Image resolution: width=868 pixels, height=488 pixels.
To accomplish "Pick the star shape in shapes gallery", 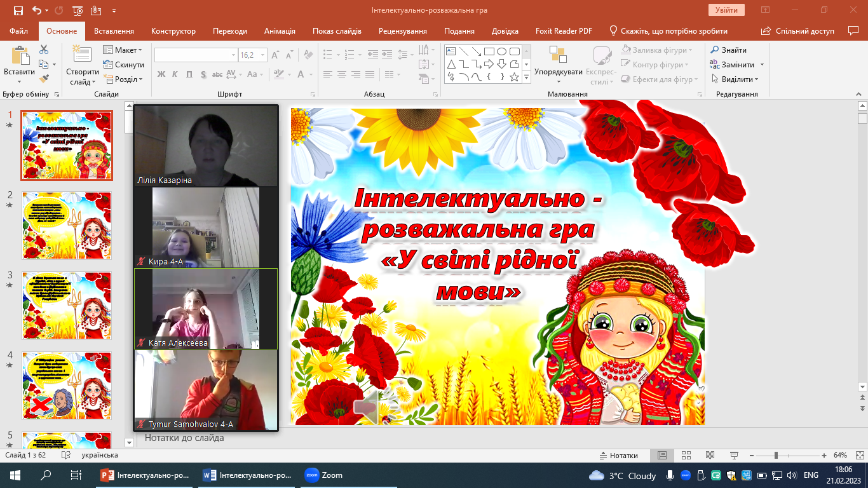I will tap(514, 77).
